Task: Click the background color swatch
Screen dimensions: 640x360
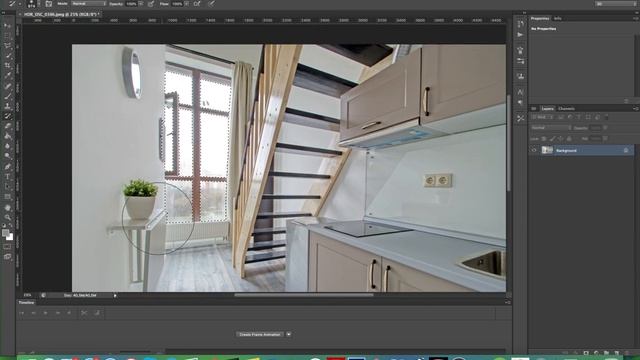Action: pyautogui.click(x=10, y=237)
